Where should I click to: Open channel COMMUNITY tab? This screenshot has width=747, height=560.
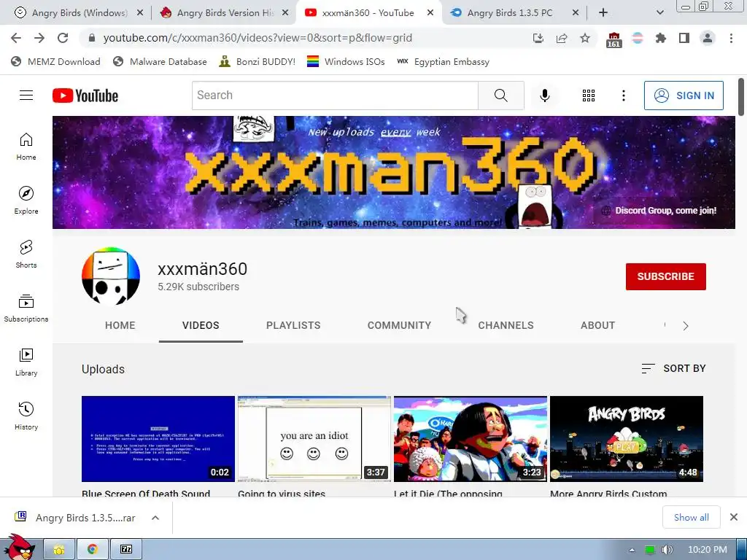[399, 325]
